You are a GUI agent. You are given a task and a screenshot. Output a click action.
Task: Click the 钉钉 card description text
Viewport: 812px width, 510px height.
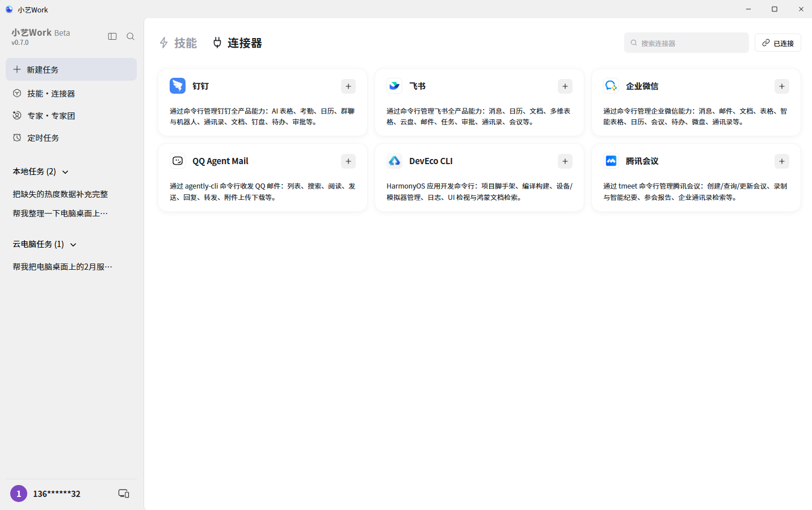click(x=262, y=116)
